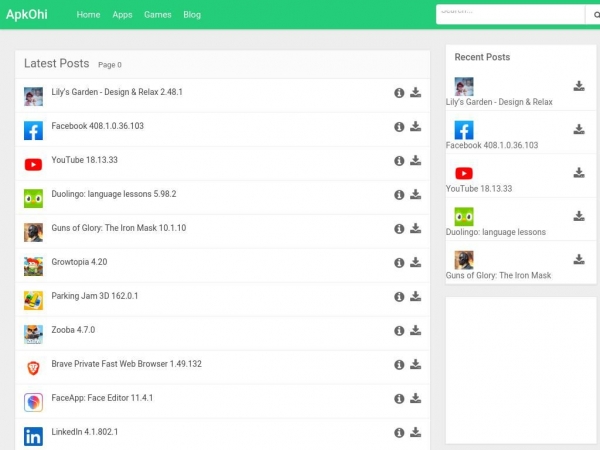Open the Blog menu item
The height and width of the screenshot is (450, 600).
click(192, 15)
